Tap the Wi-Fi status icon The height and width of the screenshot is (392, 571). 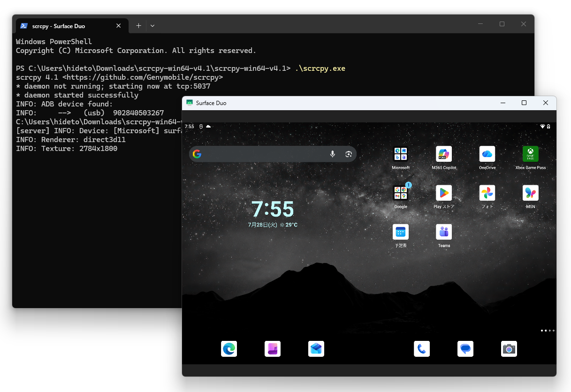[543, 127]
